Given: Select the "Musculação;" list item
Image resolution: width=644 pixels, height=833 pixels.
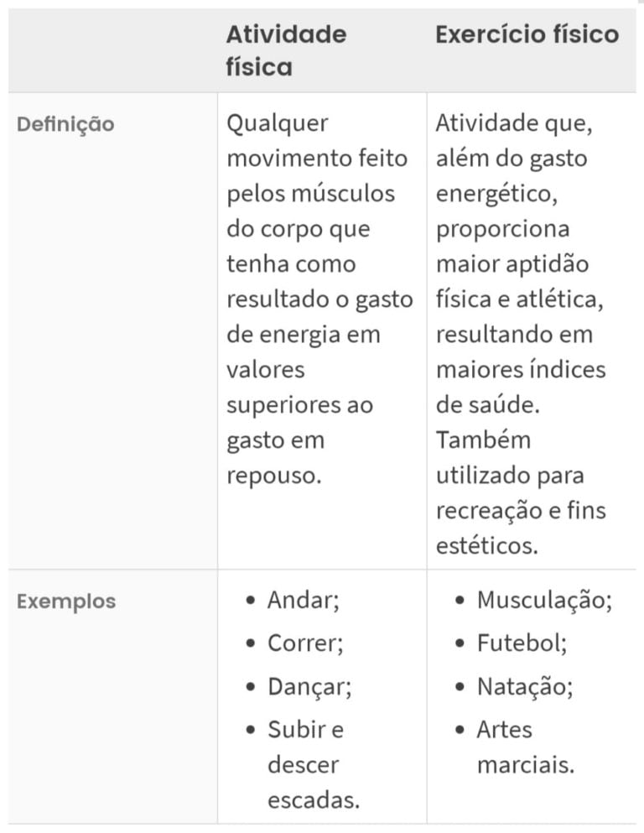Looking at the screenshot, I should coord(544,600).
